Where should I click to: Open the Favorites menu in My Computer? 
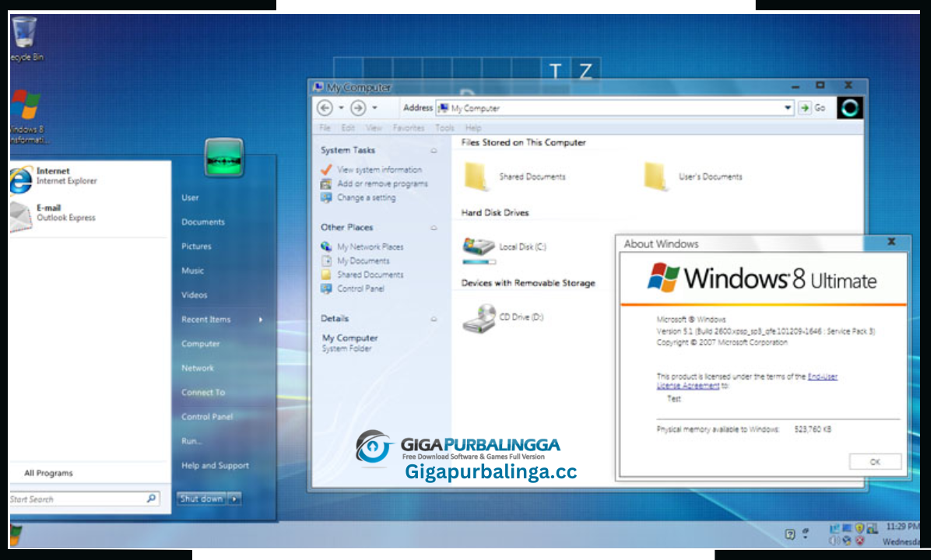[409, 128]
